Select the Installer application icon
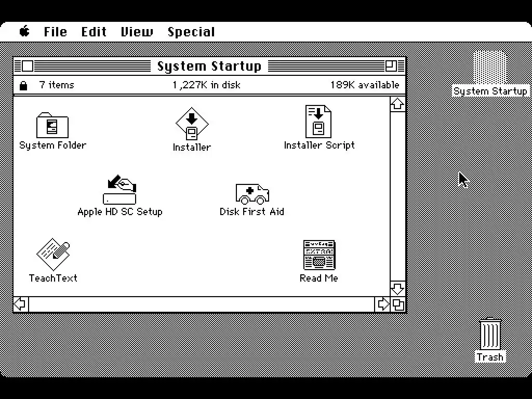This screenshot has height=399, width=532. (192, 124)
